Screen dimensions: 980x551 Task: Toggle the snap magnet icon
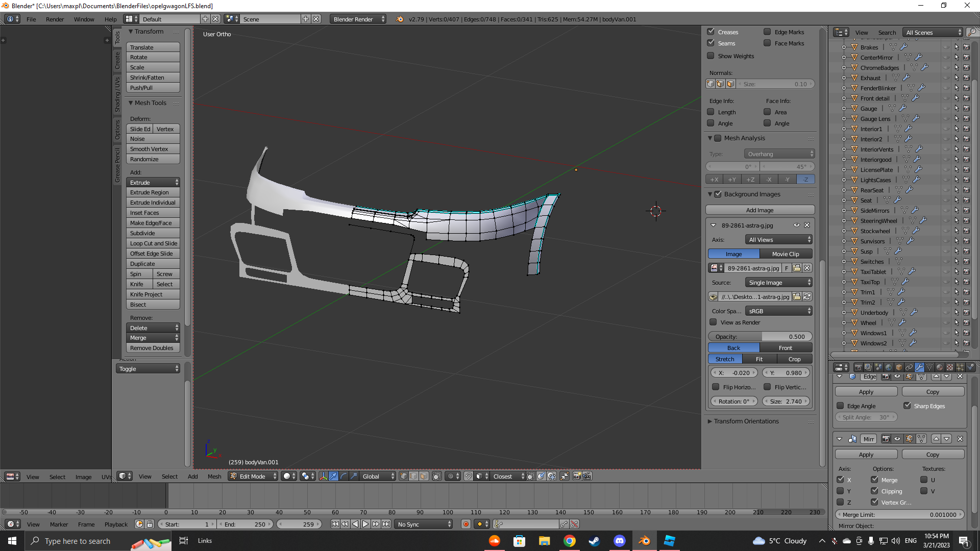tap(468, 476)
